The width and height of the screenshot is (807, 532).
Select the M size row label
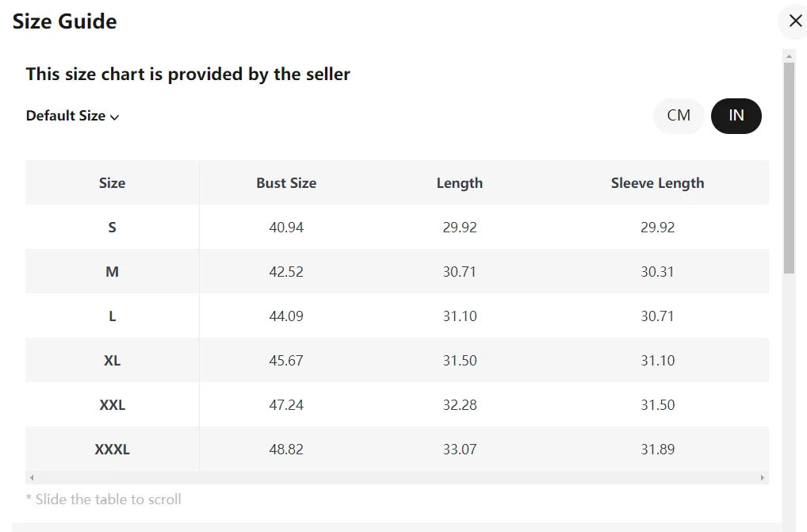[112, 272]
